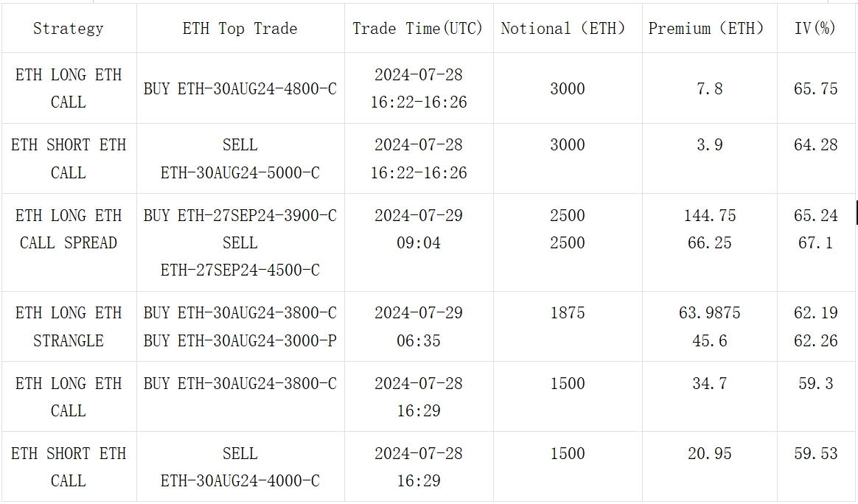
Task: Click the Strategy column header
Action: tap(69, 29)
